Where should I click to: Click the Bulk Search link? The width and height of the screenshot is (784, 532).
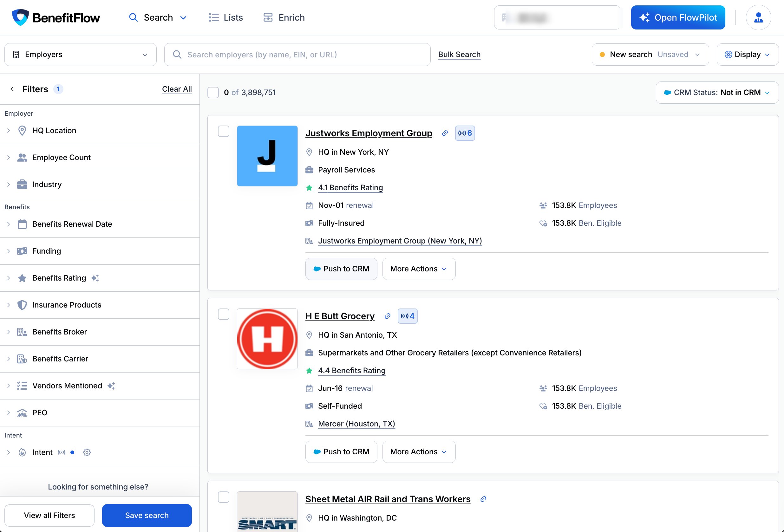point(459,54)
